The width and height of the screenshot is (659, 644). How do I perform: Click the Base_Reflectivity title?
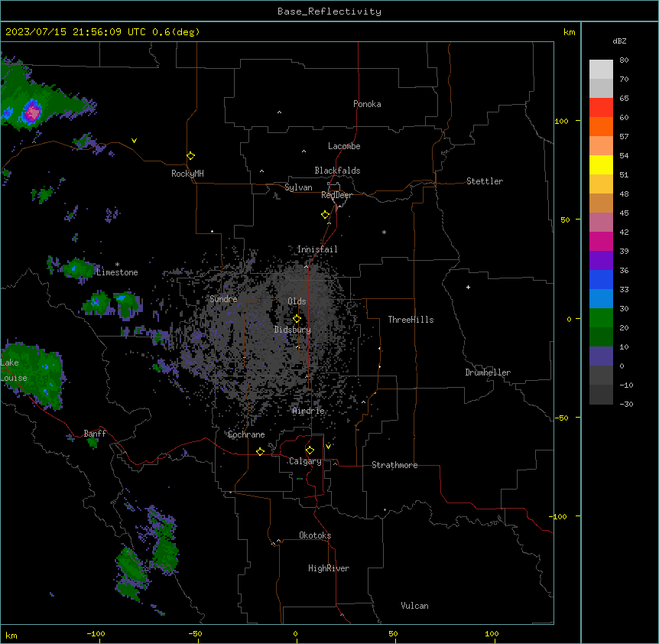click(x=329, y=11)
